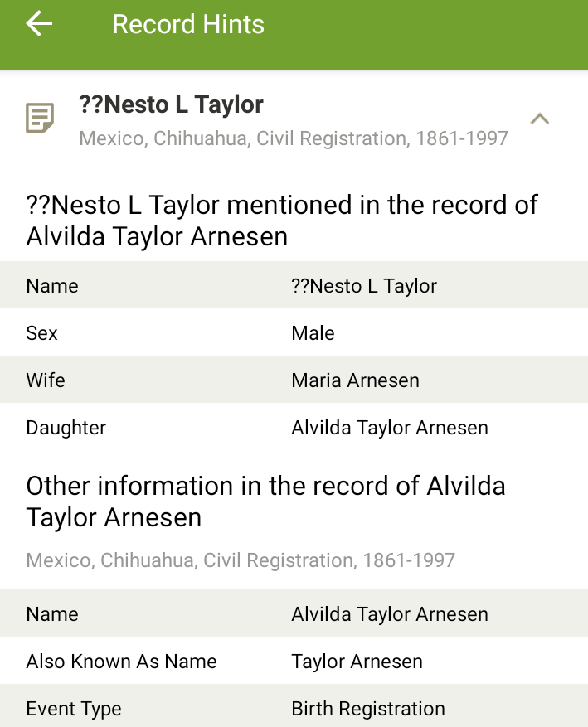
Task: Select the second Name row Alvilda Taylor Arnesen
Action: click(294, 614)
